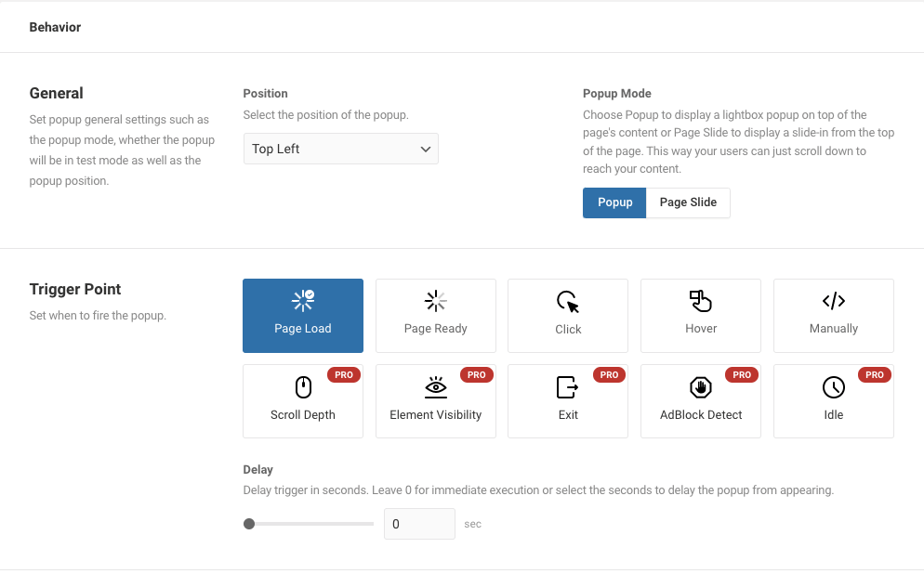This screenshot has height=574, width=924.
Task: Click the Position dropdown chevron arrow
Action: 426,149
